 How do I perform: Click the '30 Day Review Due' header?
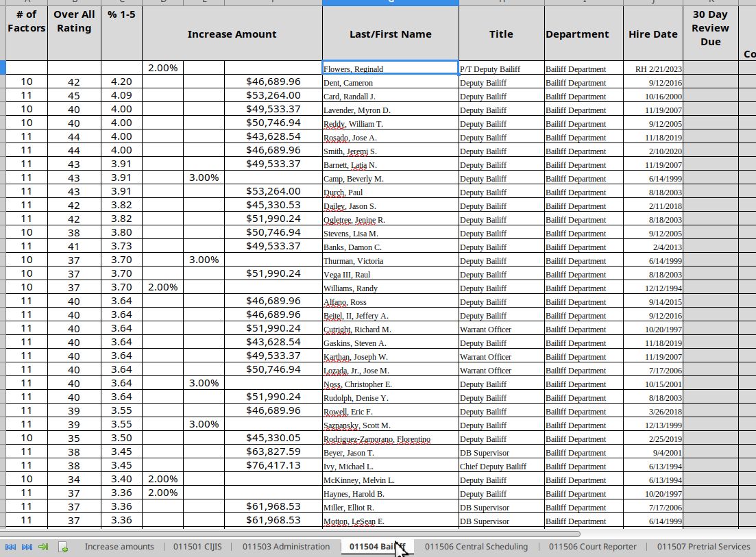(x=711, y=33)
